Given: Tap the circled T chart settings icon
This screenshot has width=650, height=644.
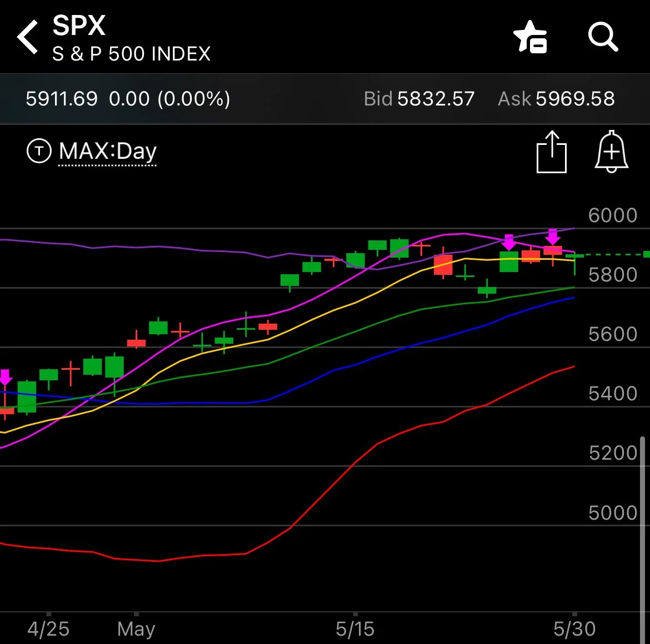Looking at the screenshot, I should click(39, 151).
